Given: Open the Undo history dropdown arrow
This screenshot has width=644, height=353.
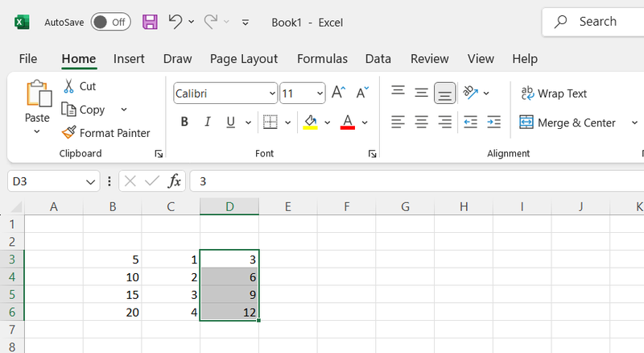Looking at the screenshot, I should 192,22.
